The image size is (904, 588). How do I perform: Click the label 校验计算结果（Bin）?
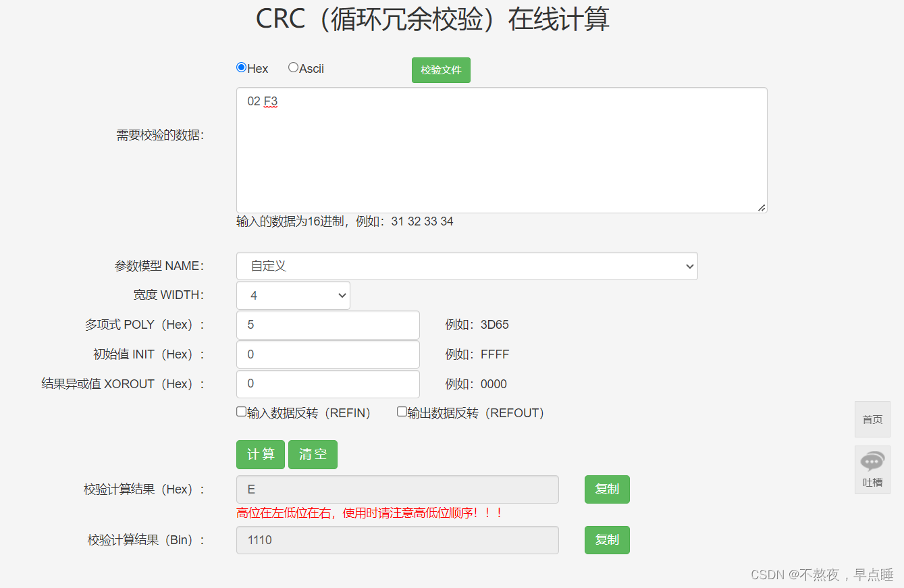pos(147,540)
